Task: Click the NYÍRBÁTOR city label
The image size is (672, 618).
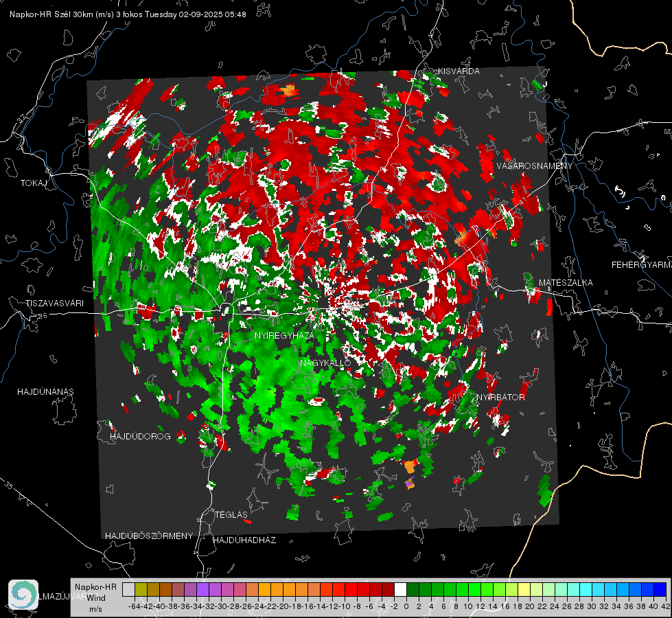Action: tap(500, 398)
